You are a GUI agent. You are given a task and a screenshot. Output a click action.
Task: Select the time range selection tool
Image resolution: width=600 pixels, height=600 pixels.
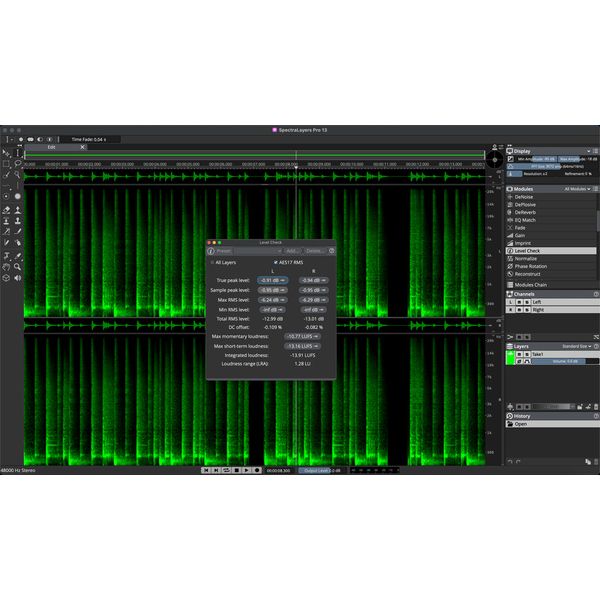(x=18, y=153)
